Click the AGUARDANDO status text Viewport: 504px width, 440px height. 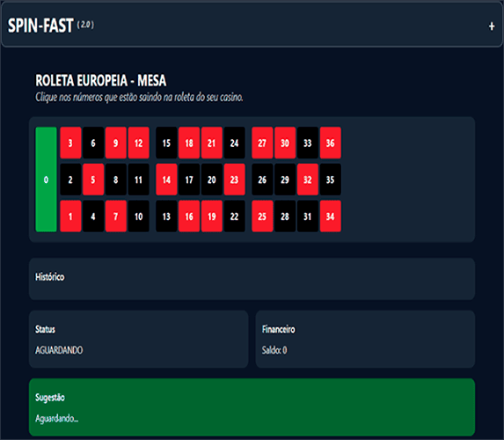tap(59, 350)
